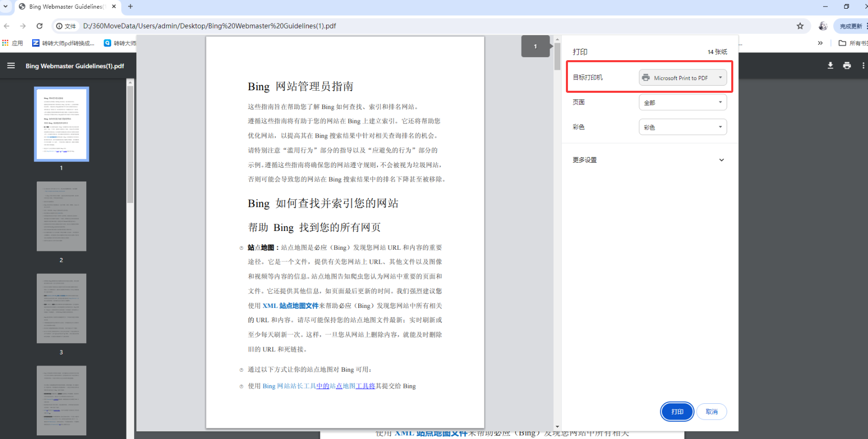Viewport: 868px width, 439px height.
Task: Click the browser forward arrow
Action: point(23,26)
